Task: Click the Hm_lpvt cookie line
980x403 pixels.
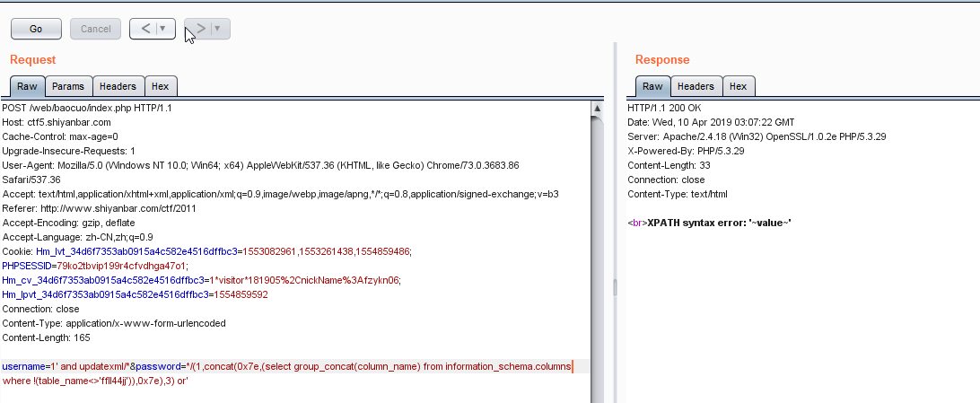Action: 135,295
